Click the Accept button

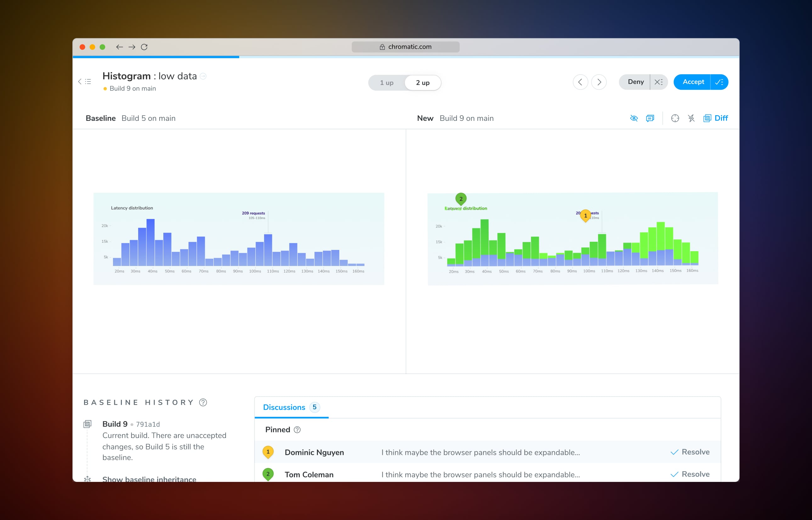click(x=693, y=82)
